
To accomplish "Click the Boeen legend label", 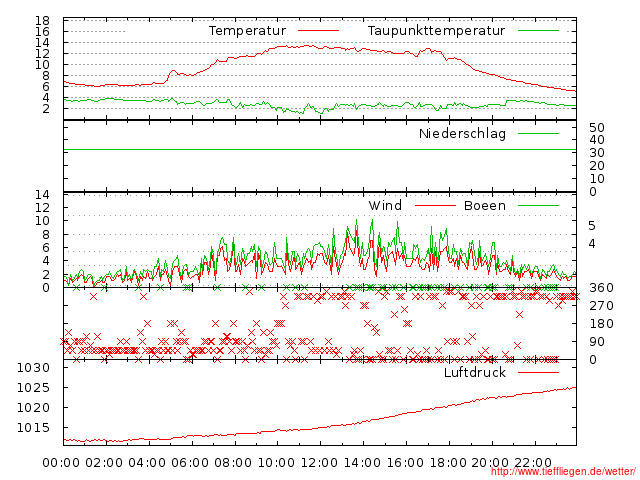I will point(484,205).
